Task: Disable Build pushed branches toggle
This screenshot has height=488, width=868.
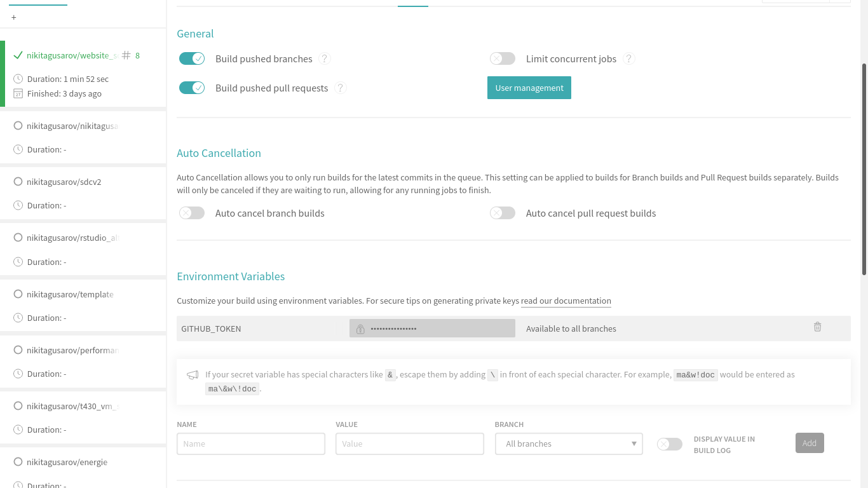Action: (192, 58)
